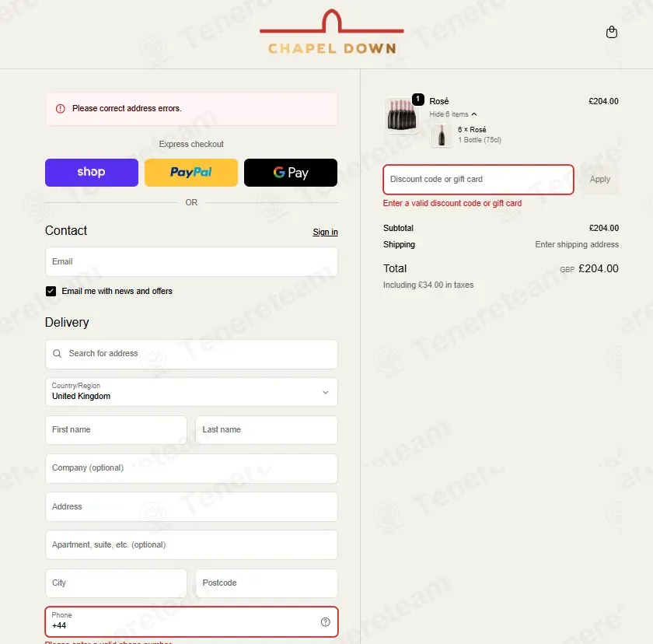Image resolution: width=653 pixels, height=644 pixels.
Task: Collapse the Hide 6 items chevron
Action: point(474,114)
